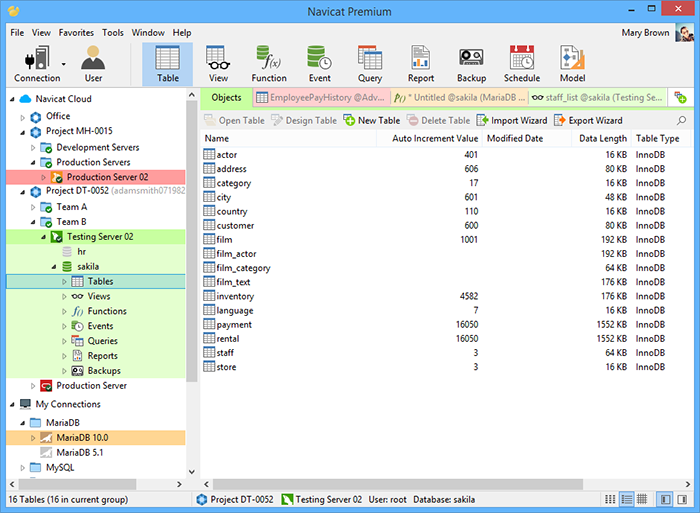Open the File menu
The image size is (700, 513).
click(x=17, y=33)
